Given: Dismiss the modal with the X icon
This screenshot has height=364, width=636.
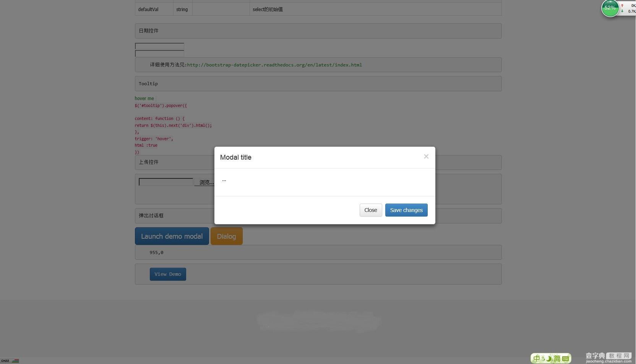Looking at the screenshot, I should [x=426, y=157].
